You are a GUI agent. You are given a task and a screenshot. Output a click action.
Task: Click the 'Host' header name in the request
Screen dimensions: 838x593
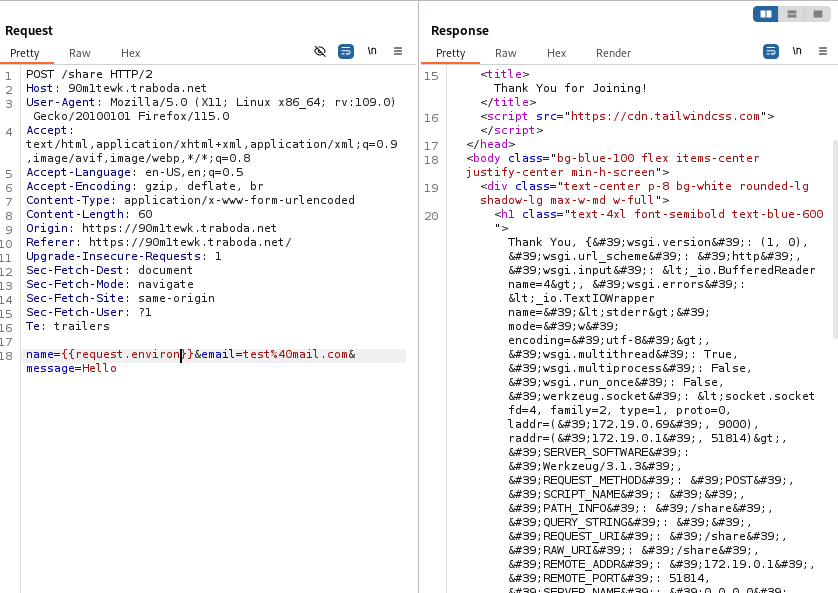point(40,88)
